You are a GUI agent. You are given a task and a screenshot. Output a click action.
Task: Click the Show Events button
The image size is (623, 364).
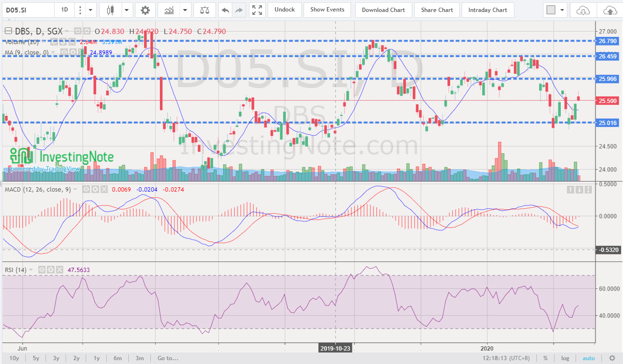click(x=327, y=10)
